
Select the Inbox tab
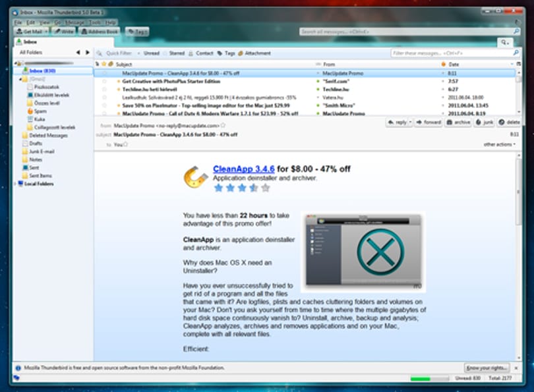(64, 42)
